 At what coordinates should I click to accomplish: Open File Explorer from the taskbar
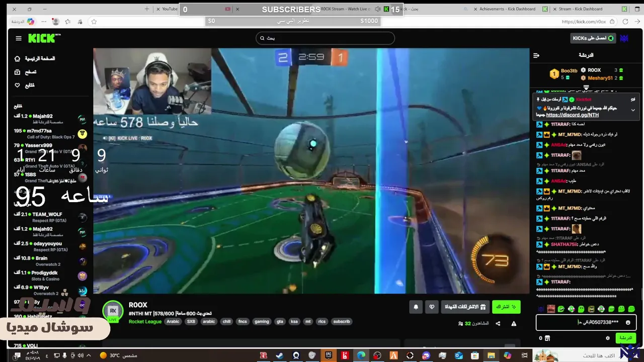491,355
